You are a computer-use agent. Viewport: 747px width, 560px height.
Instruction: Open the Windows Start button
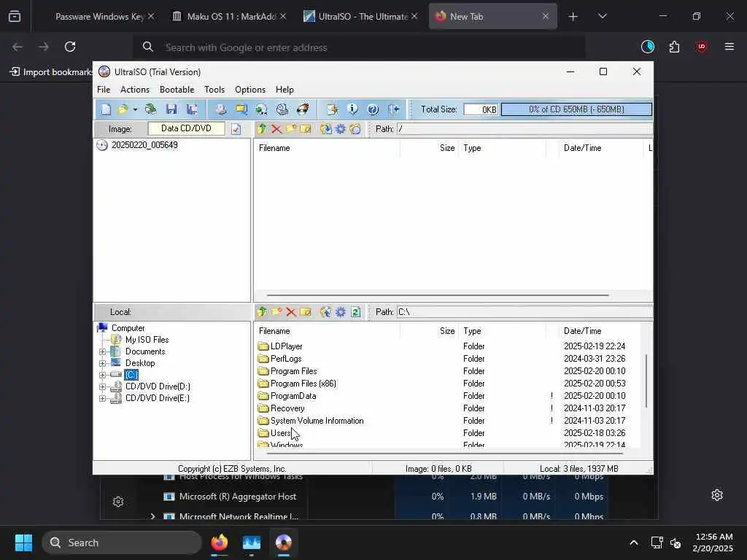pyautogui.click(x=23, y=542)
